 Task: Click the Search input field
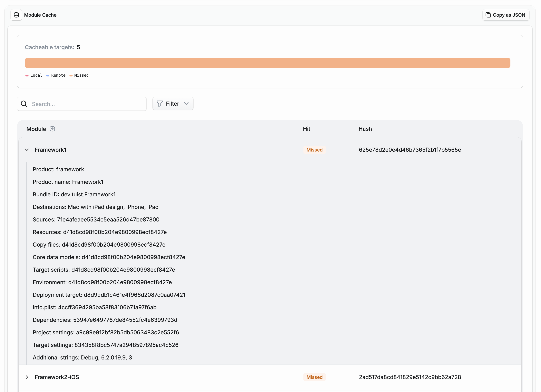(82, 104)
